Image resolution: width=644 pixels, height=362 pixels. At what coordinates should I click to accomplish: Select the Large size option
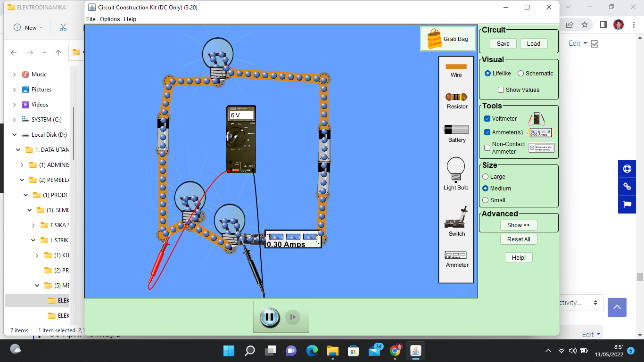click(x=486, y=177)
